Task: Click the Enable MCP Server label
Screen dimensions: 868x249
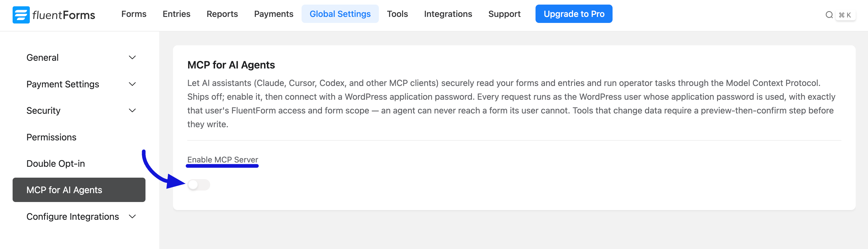Action: [223, 159]
